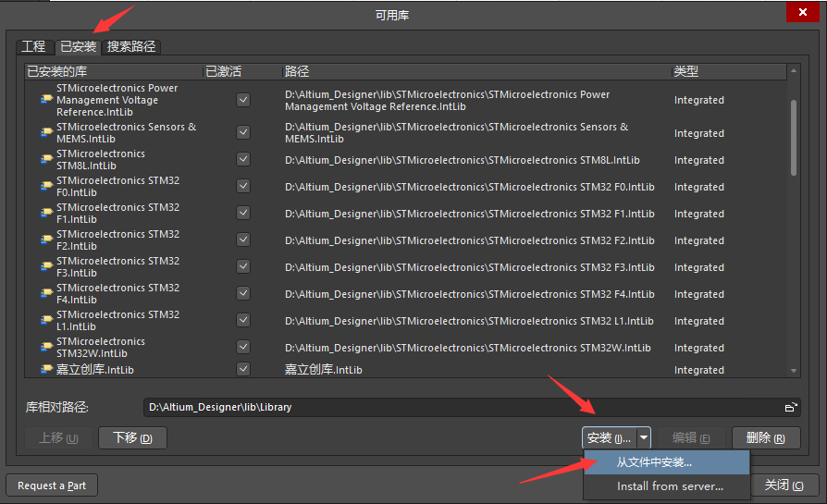Open dropdown arrow next to 安装 button

click(644, 437)
